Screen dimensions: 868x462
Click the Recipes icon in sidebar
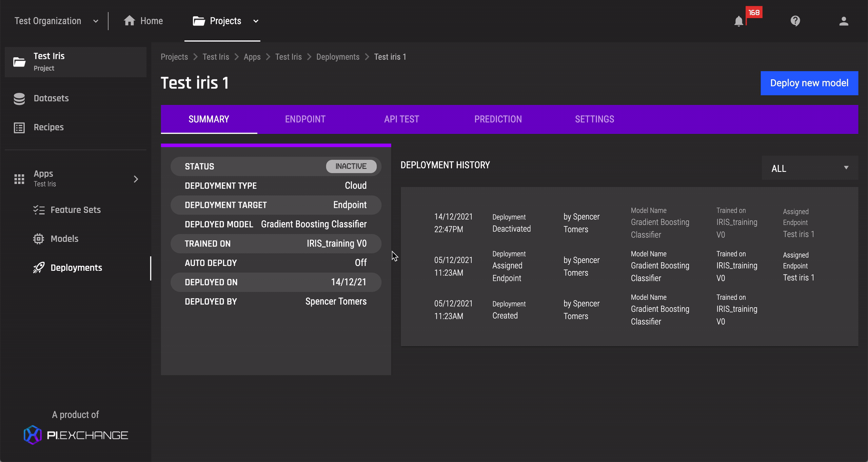pyautogui.click(x=19, y=127)
